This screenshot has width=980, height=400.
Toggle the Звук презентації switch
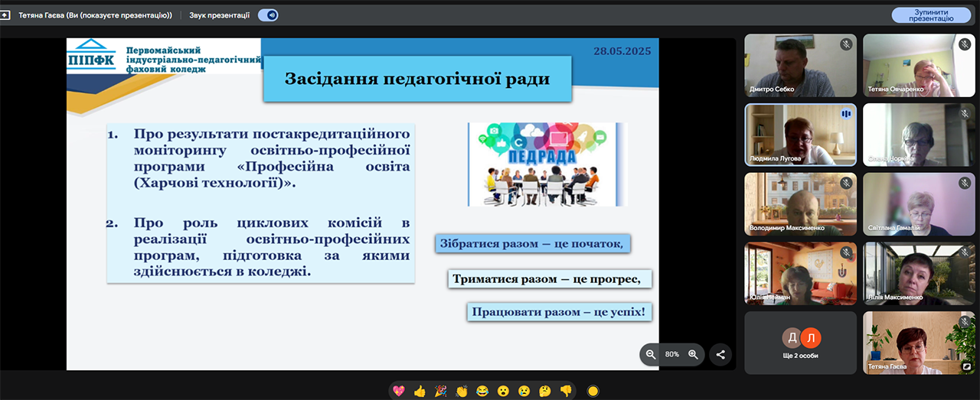[x=268, y=15]
